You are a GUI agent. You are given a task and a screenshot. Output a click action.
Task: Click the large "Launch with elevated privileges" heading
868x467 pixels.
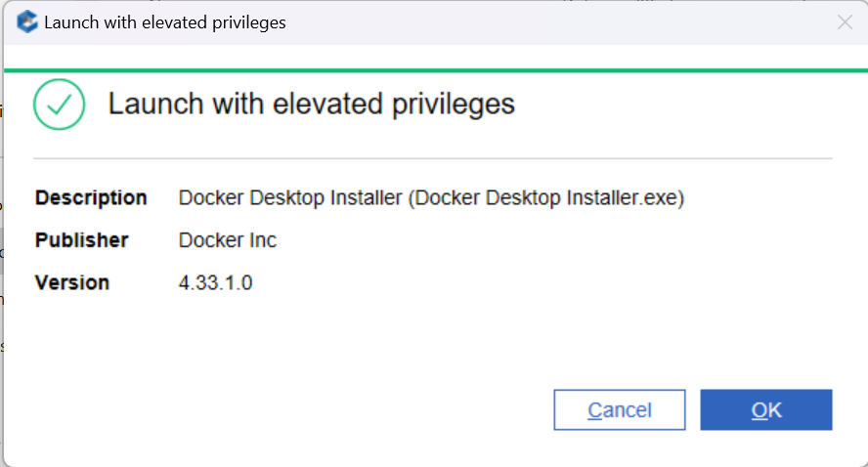click(311, 104)
